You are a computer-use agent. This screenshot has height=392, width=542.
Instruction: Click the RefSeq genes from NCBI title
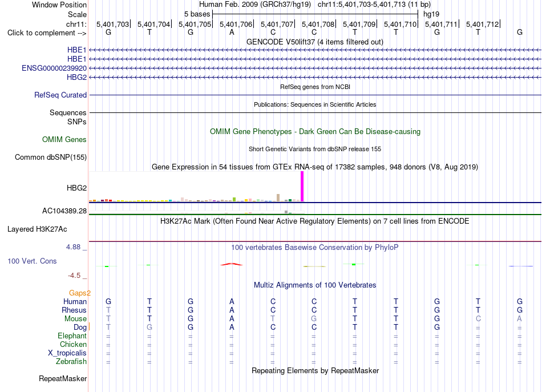(x=316, y=87)
